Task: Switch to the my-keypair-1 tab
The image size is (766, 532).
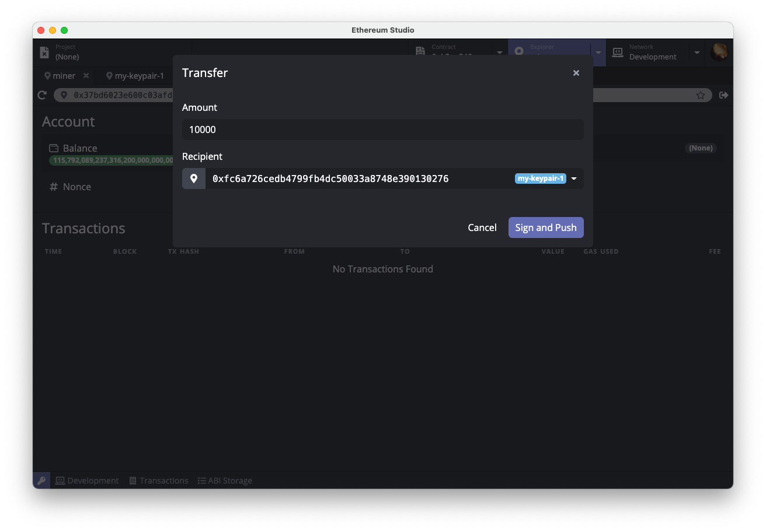Action: click(135, 76)
